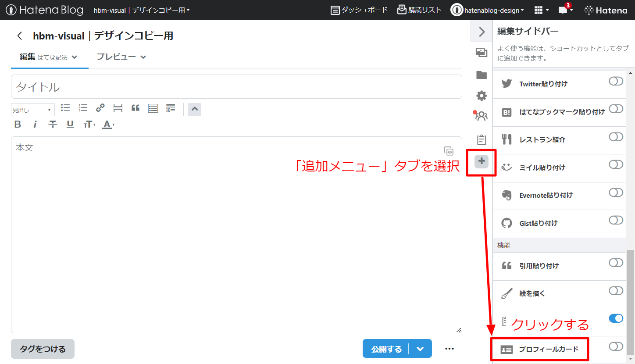Apply underline formatting
The height and width of the screenshot is (364, 635).
(70, 125)
